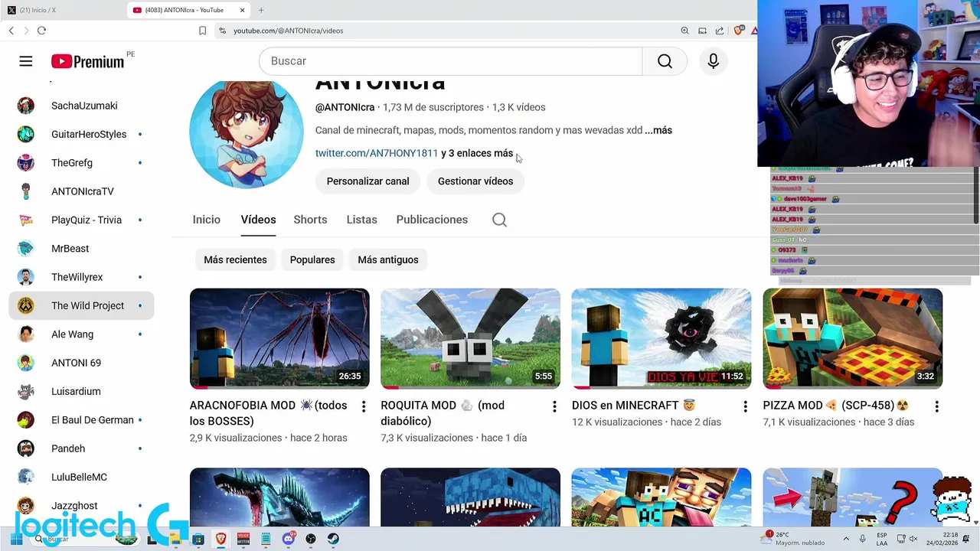The width and height of the screenshot is (980, 551).
Task: Open Brave Shields lion icon
Action: pos(738,31)
